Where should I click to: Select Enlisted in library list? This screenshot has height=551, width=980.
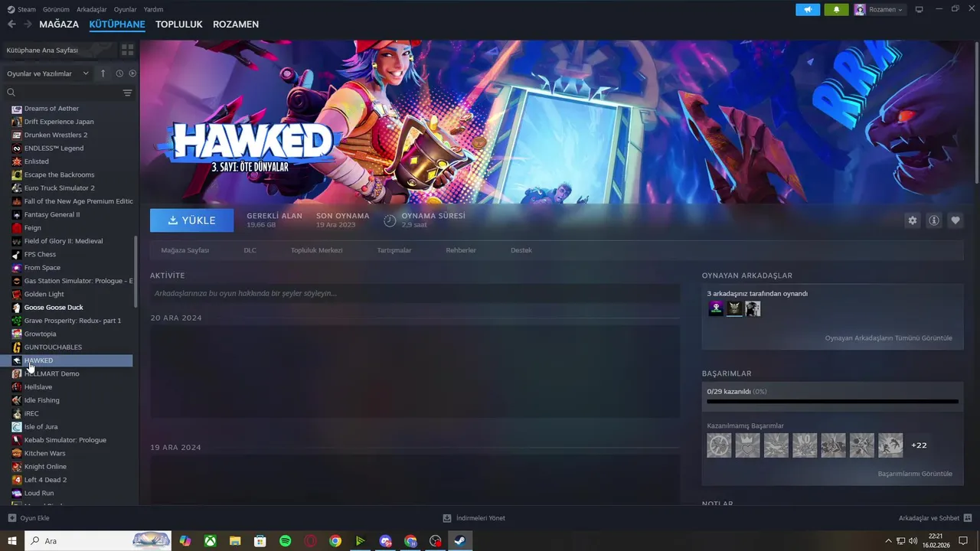[72, 161]
